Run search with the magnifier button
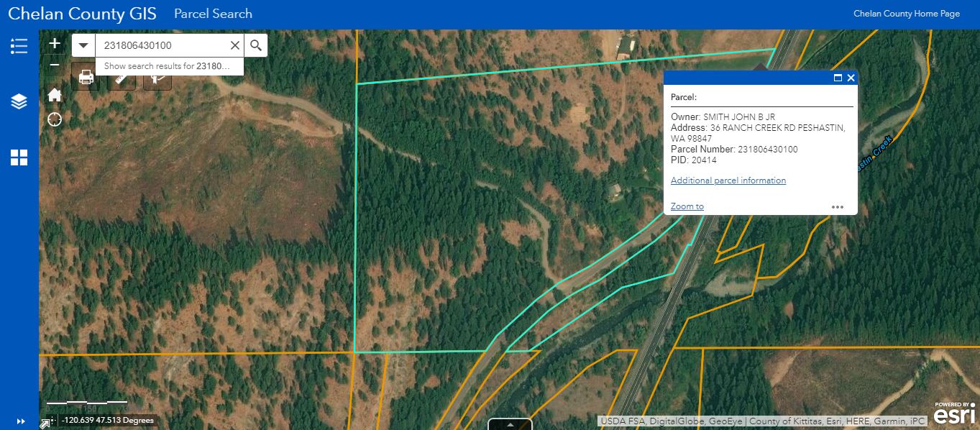Screen dimensions: 980x430 click(256, 45)
